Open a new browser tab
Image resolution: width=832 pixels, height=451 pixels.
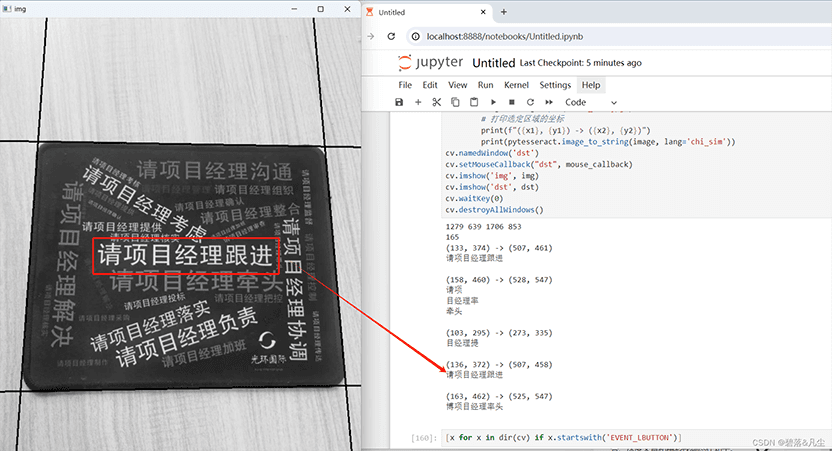tap(504, 12)
